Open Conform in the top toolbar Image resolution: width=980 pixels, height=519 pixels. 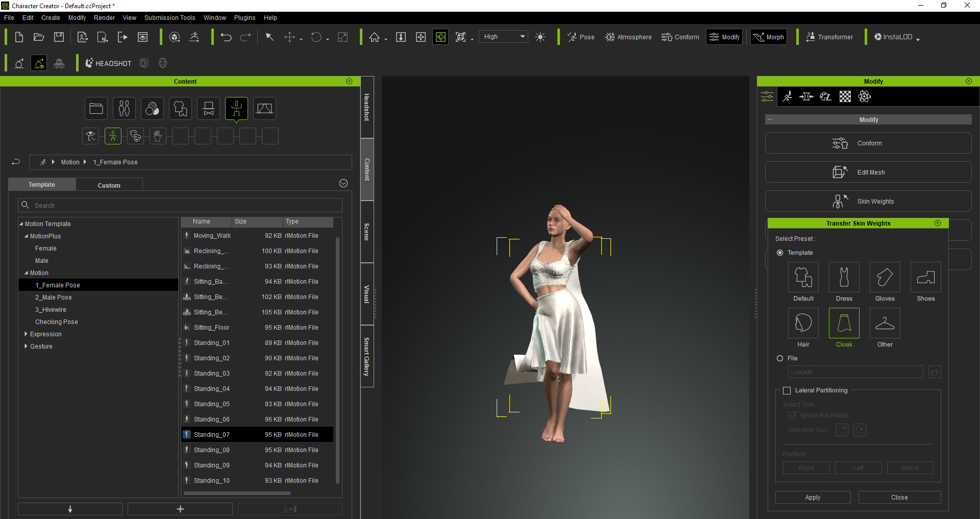tap(680, 37)
